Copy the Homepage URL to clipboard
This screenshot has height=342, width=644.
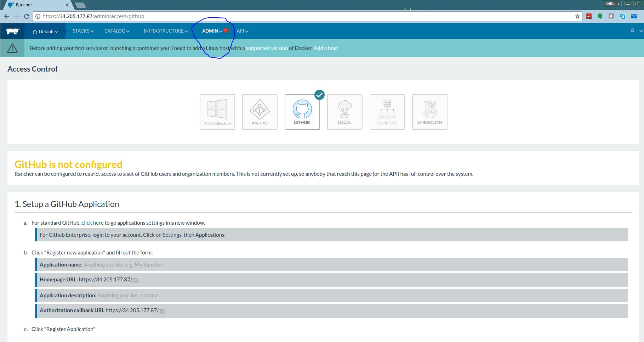(x=135, y=280)
